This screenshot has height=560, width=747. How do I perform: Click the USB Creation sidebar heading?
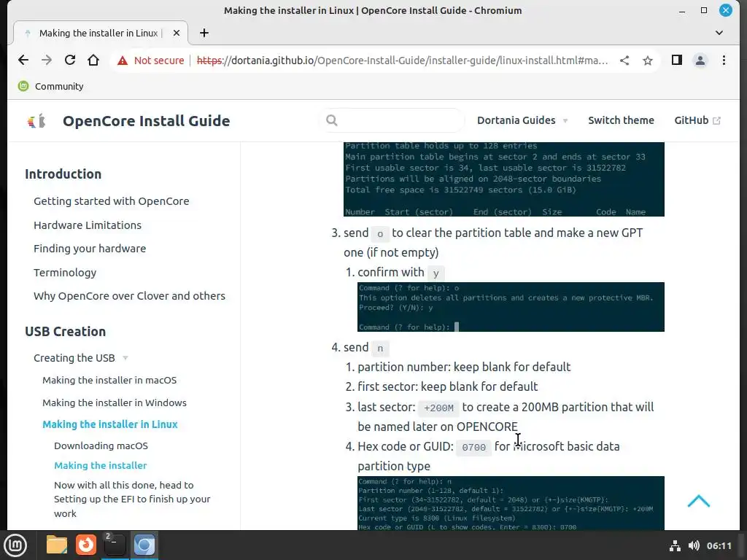pos(65,332)
